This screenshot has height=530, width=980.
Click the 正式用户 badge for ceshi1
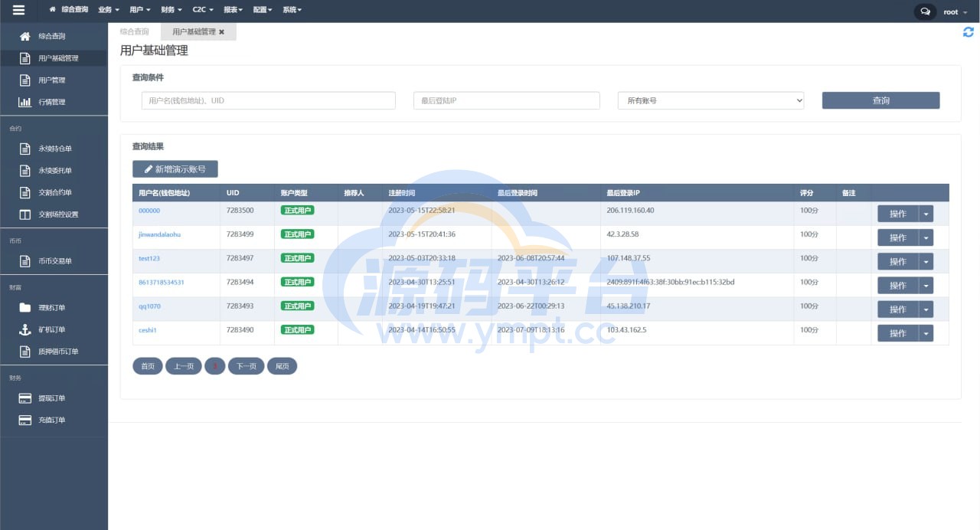[298, 330]
